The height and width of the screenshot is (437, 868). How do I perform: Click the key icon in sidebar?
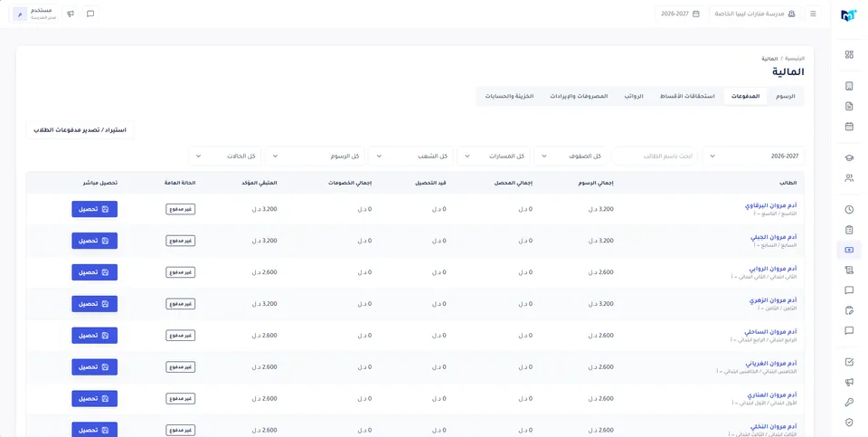pyautogui.click(x=849, y=403)
